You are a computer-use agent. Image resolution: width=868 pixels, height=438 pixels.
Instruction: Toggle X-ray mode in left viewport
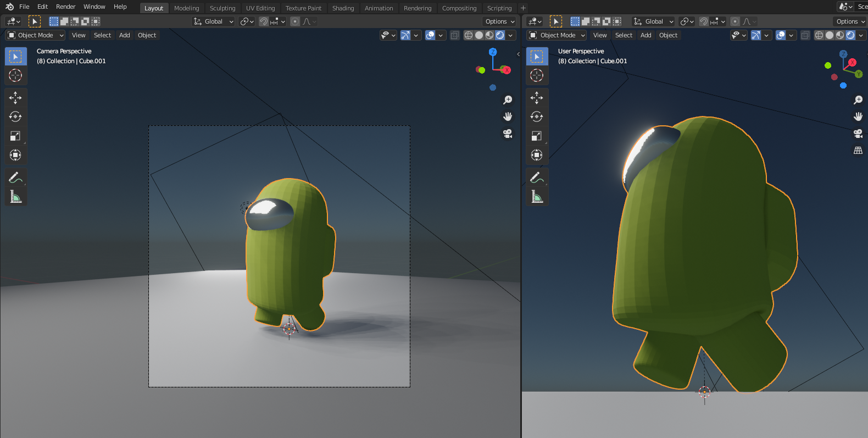455,35
